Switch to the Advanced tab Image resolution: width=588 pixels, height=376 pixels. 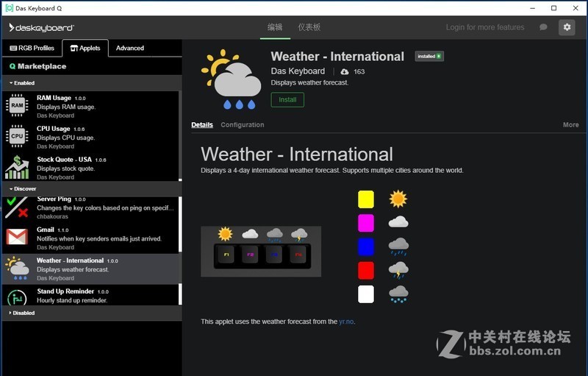click(x=130, y=48)
